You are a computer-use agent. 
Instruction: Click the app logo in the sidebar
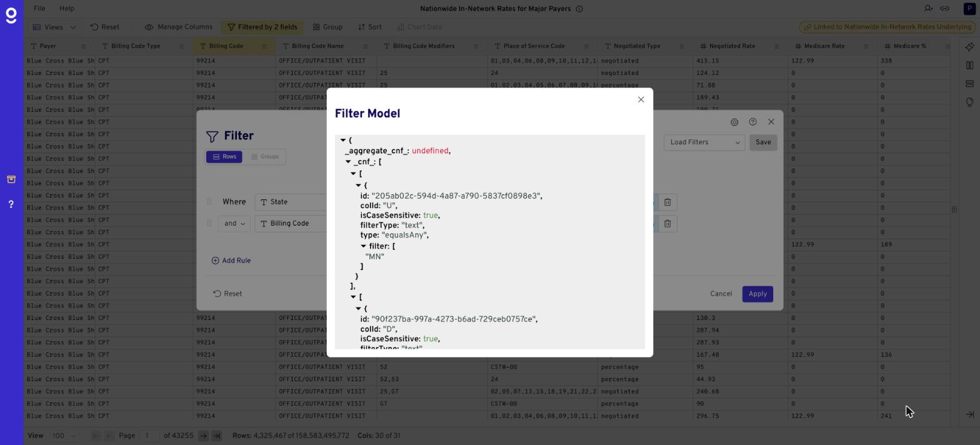click(11, 15)
